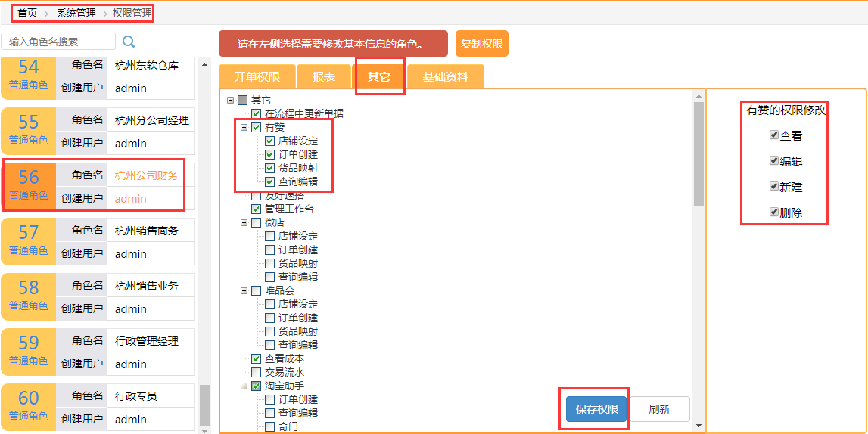Select role badge number 55
The height and width of the screenshot is (434, 868).
click(29, 129)
